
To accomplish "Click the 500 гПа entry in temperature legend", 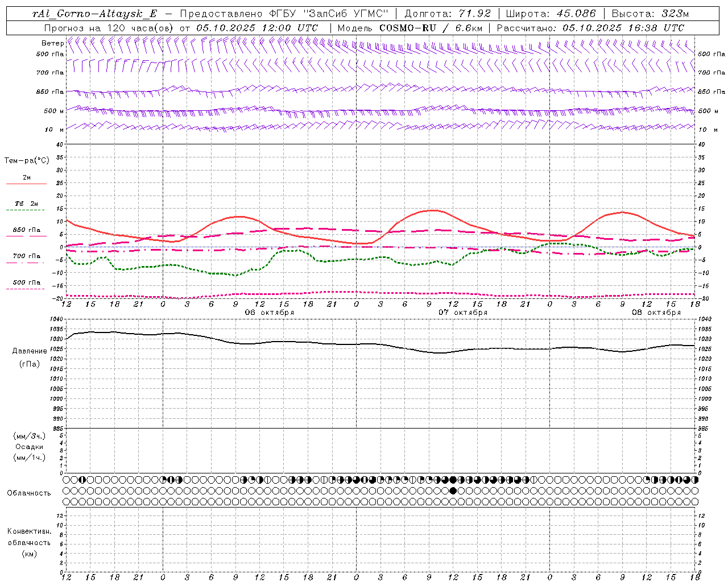I will click(27, 282).
